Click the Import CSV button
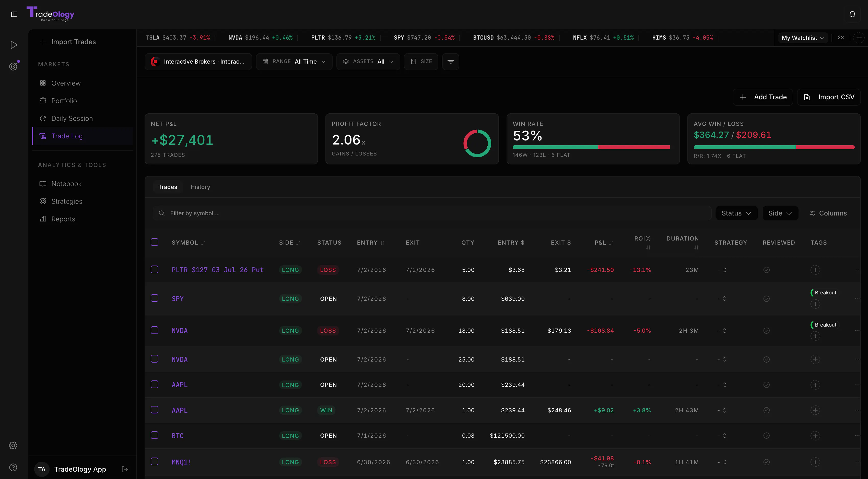The image size is (868, 479). (829, 97)
